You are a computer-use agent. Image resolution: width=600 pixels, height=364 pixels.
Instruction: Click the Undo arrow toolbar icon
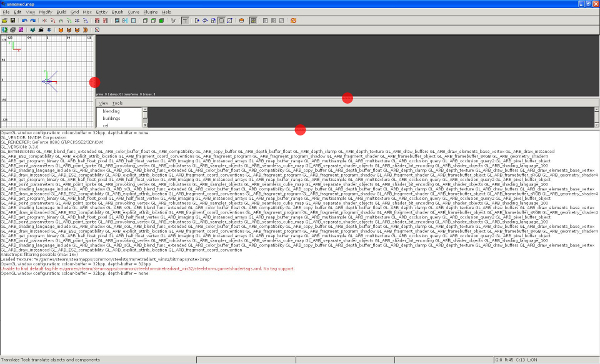[24, 21]
